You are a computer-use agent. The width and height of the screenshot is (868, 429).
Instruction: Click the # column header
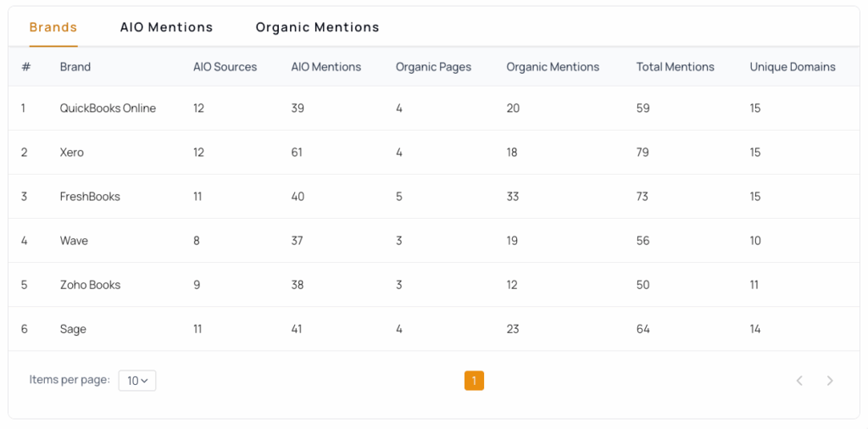coord(26,67)
